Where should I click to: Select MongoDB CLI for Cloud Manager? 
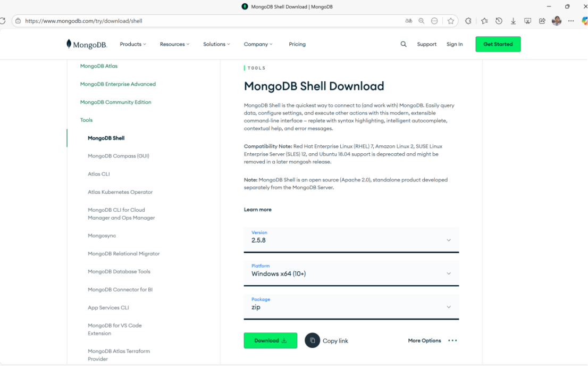[121, 214]
